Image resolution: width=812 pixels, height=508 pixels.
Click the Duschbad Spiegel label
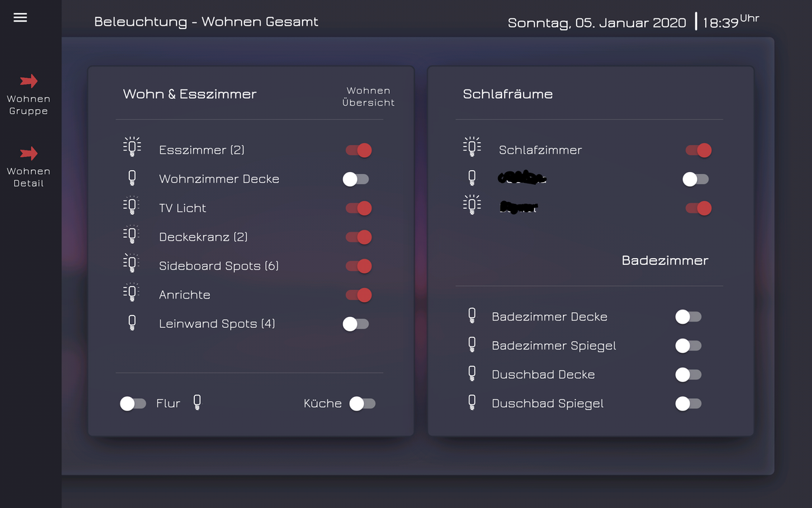tap(547, 404)
